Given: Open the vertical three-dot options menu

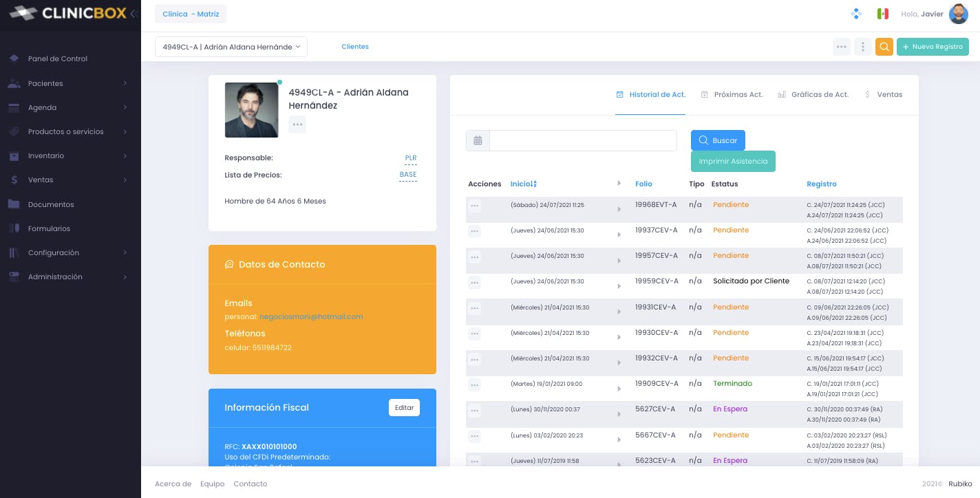Looking at the screenshot, I should [863, 47].
